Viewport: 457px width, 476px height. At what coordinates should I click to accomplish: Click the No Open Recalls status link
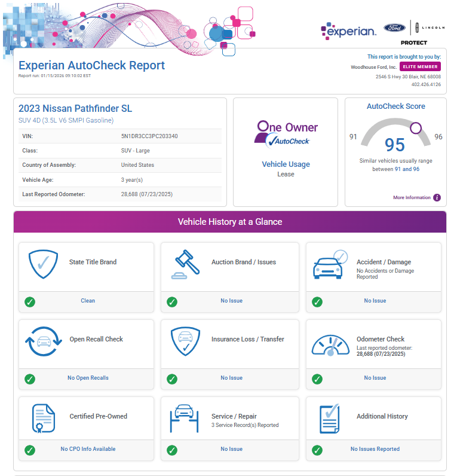point(88,378)
